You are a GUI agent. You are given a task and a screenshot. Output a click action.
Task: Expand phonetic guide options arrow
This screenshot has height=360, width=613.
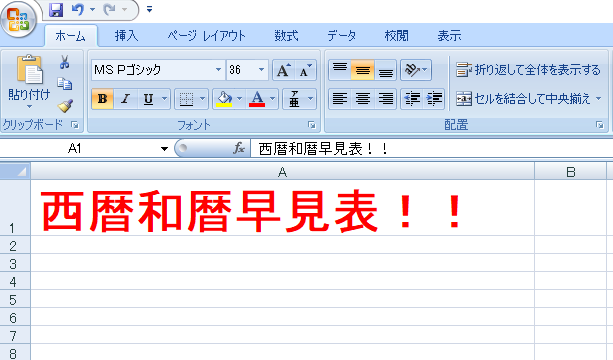point(310,99)
